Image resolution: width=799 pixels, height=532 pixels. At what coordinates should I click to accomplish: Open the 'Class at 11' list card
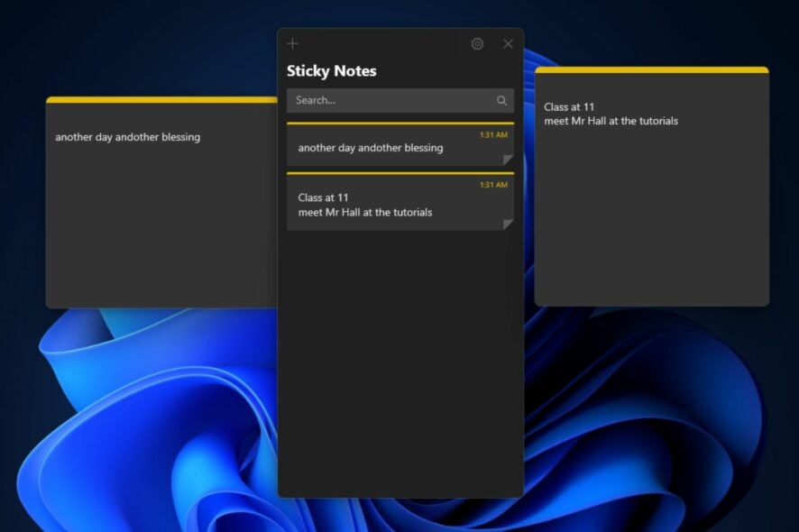pos(400,201)
